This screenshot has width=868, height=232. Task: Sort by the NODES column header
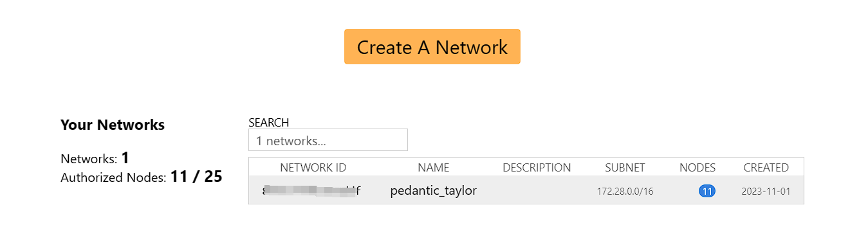[x=697, y=168]
